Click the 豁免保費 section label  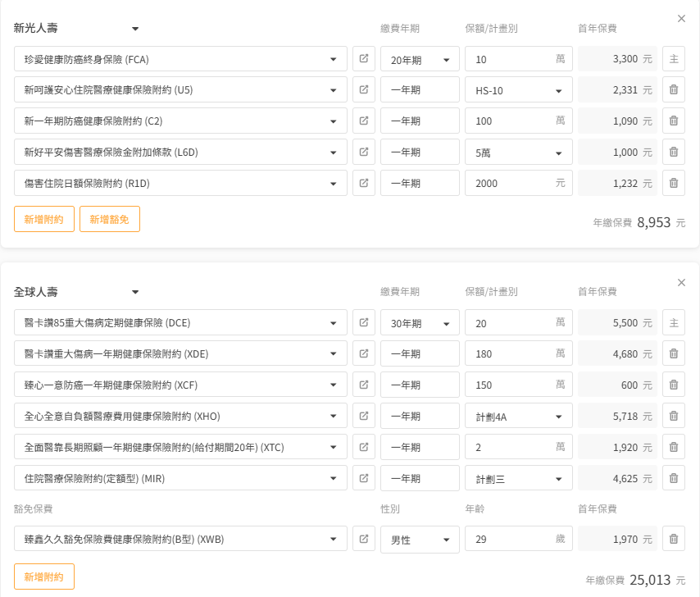click(x=33, y=508)
